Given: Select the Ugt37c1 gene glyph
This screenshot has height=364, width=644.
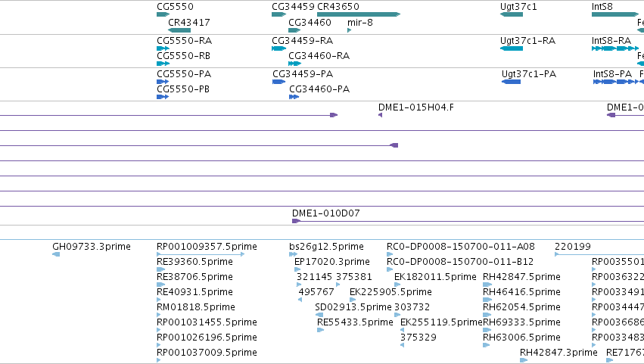Looking at the screenshot, I should (x=512, y=15).
